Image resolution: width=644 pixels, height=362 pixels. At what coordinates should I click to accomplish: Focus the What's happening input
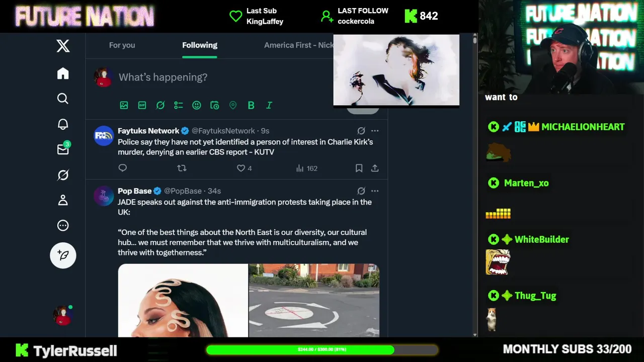(x=163, y=77)
